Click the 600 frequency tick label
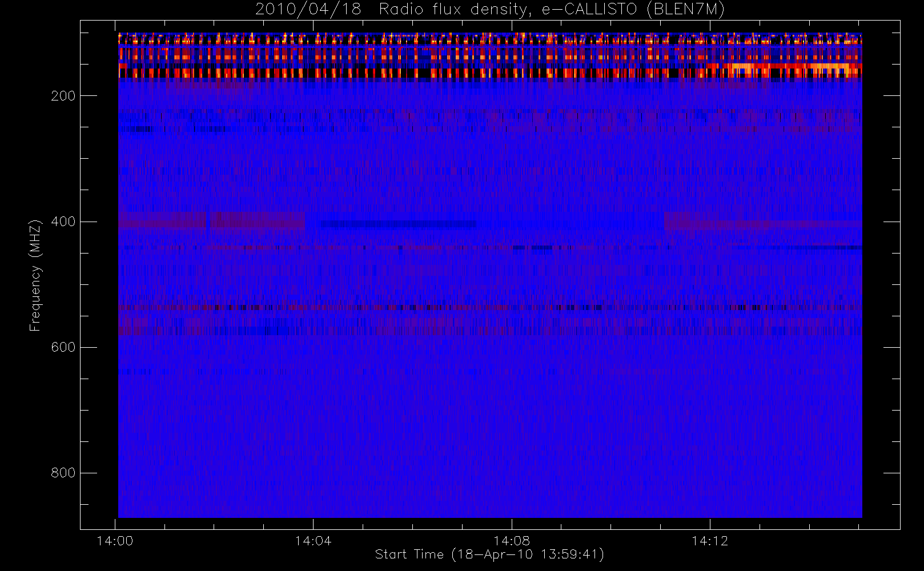 (63, 347)
